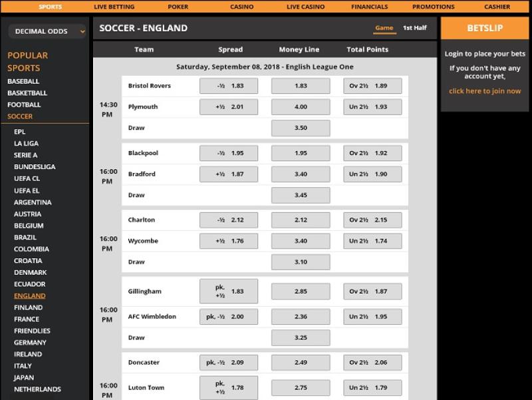Viewport: 532px width, 400px height.
Task: Go to the Cashier menu
Action: click(497, 7)
